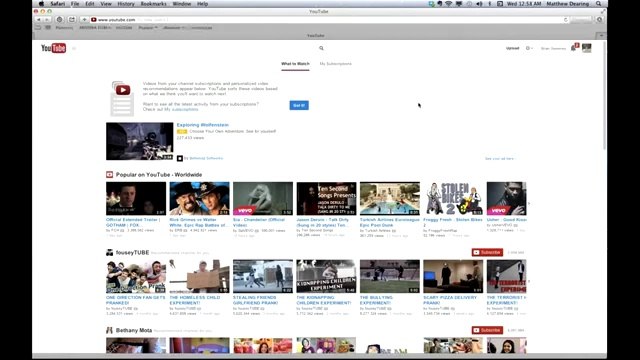Open Sia Chandelier video thumbnail
The height and width of the screenshot is (360, 640).
263,198
